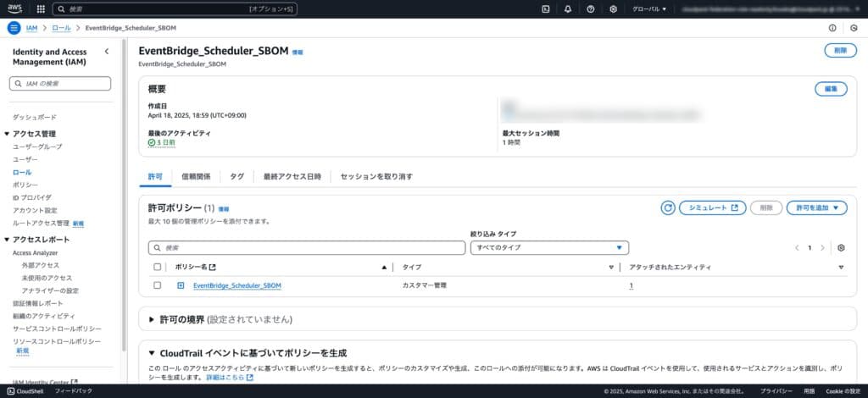
Task: Switch to the 最終アクセス日時 tab
Action: click(292, 176)
